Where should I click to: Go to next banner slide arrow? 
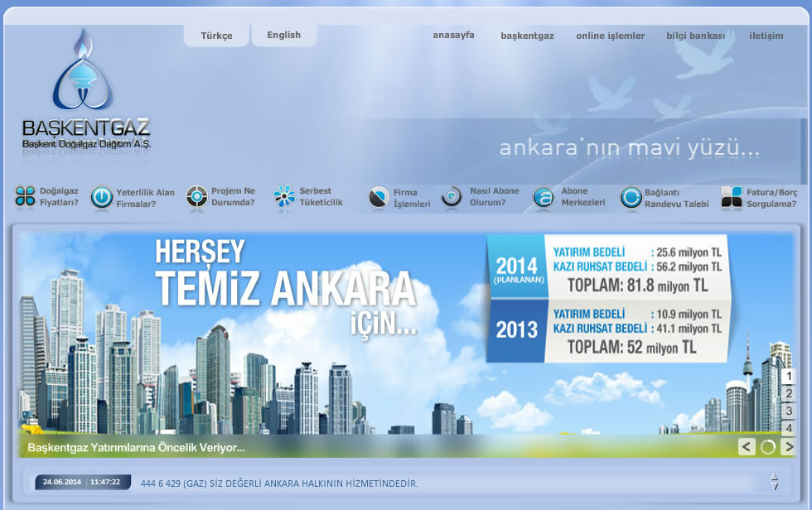click(x=788, y=447)
